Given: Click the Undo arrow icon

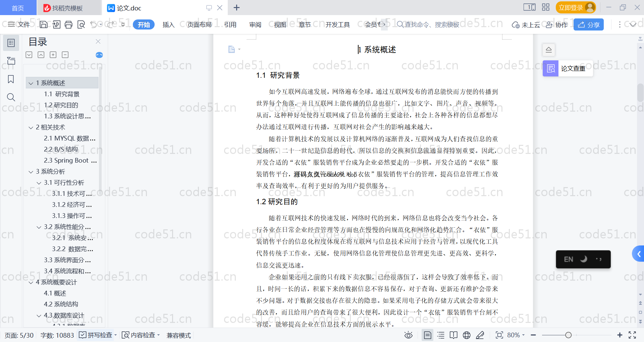Looking at the screenshot, I should tap(94, 24).
